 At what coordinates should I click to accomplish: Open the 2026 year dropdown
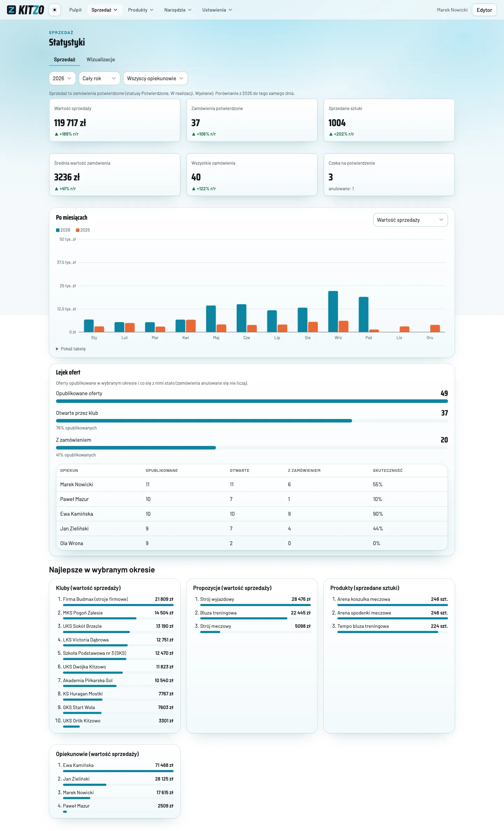point(62,78)
